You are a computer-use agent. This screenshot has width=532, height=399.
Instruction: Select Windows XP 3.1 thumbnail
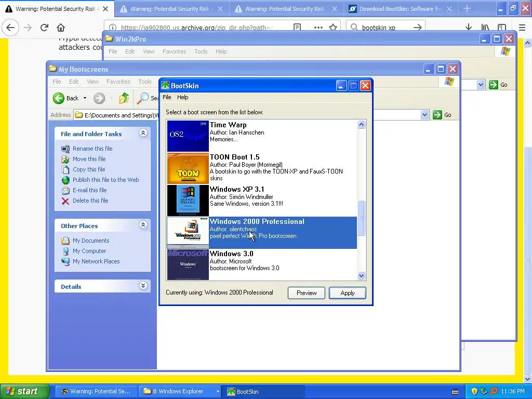pyautogui.click(x=188, y=200)
